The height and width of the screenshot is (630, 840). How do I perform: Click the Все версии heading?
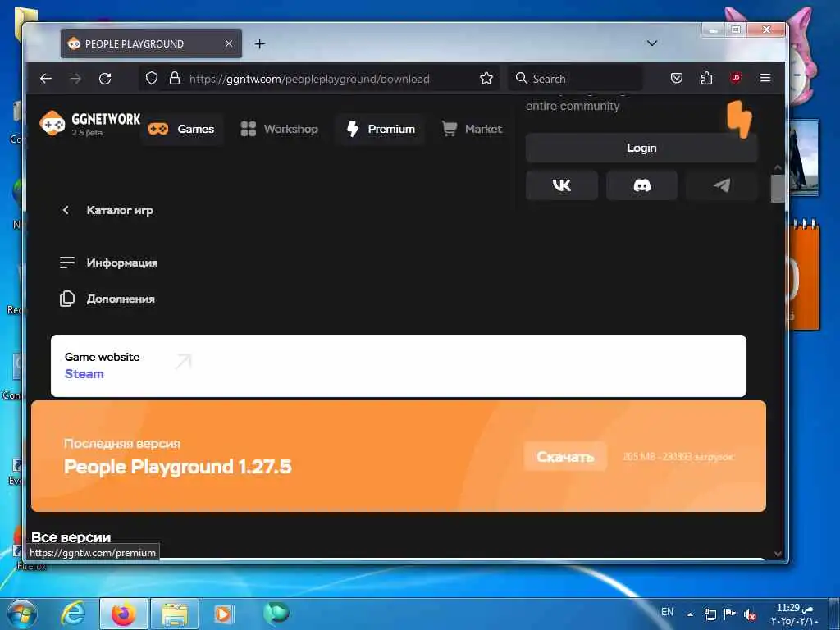tap(71, 536)
